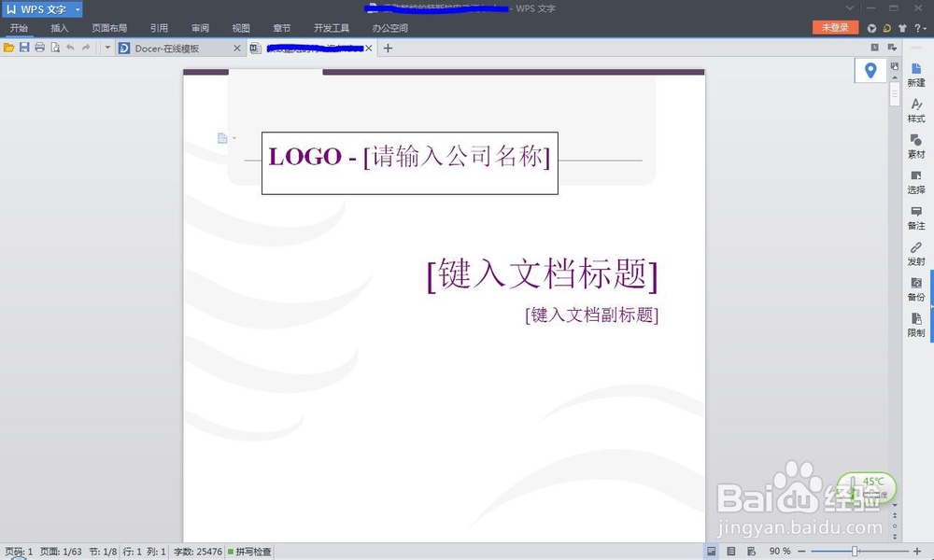Viewport: 934px width, 560px height.
Task: Click the Print Preview icon
Action: (x=55, y=48)
